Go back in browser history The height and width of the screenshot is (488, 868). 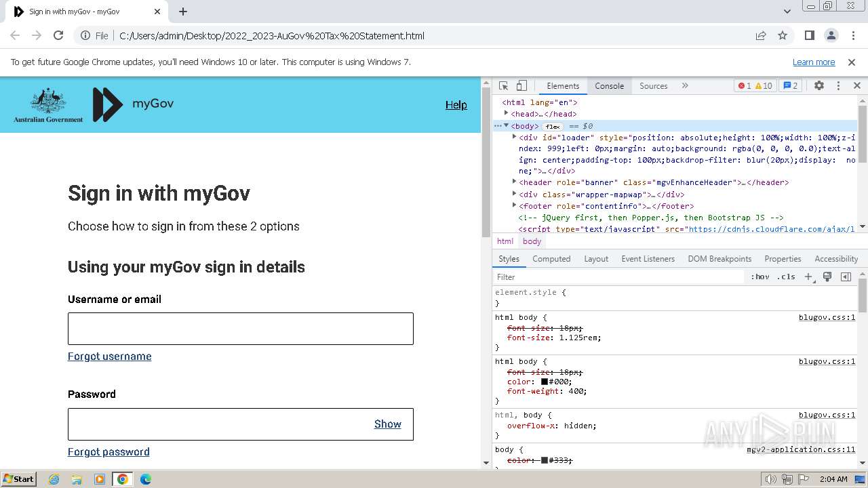point(15,36)
